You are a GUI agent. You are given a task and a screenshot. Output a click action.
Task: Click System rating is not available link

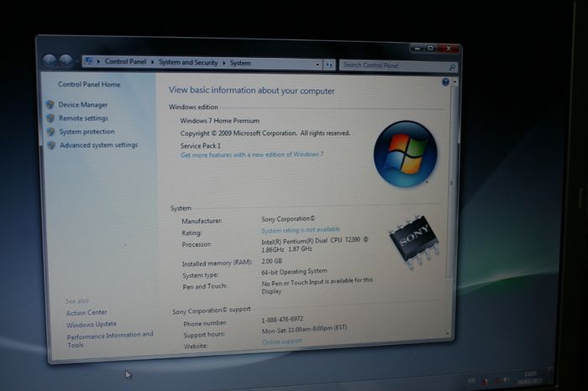coord(301,230)
